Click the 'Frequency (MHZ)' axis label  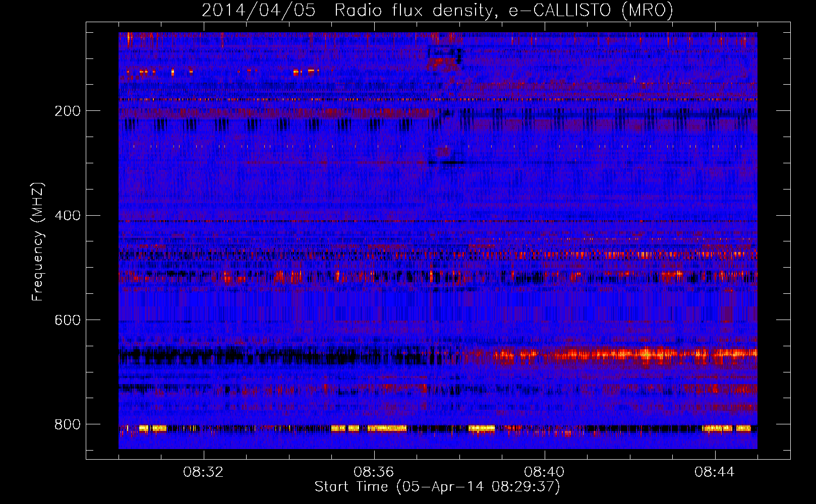38,241
